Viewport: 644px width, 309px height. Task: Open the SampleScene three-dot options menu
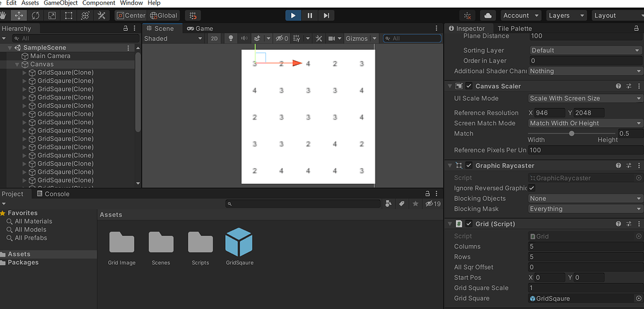[x=128, y=48]
